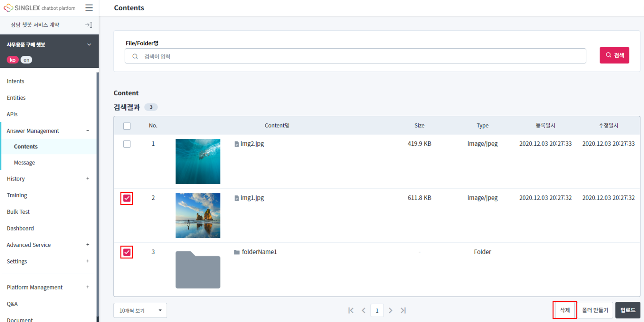Expand the 사무용품 구매 챗봇 selector

coord(89,44)
